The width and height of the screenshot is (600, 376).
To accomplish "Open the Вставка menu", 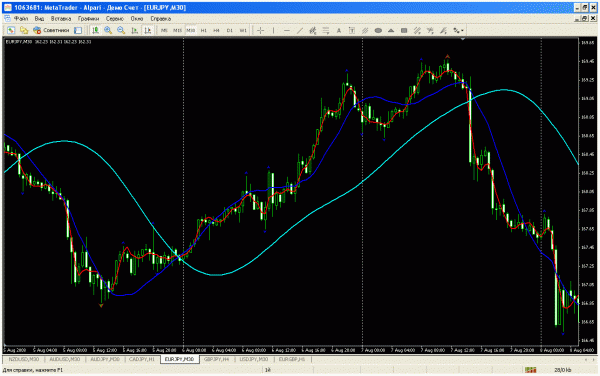I will point(60,18).
